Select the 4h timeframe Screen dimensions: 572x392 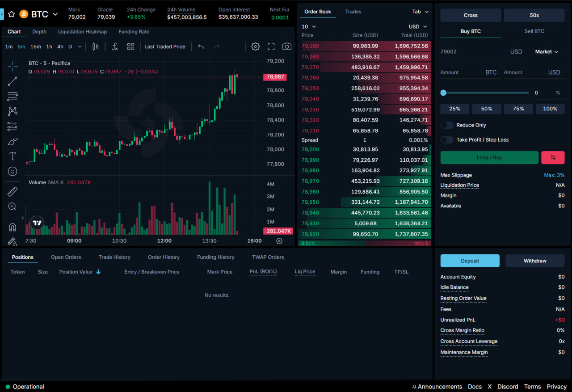coord(60,46)
